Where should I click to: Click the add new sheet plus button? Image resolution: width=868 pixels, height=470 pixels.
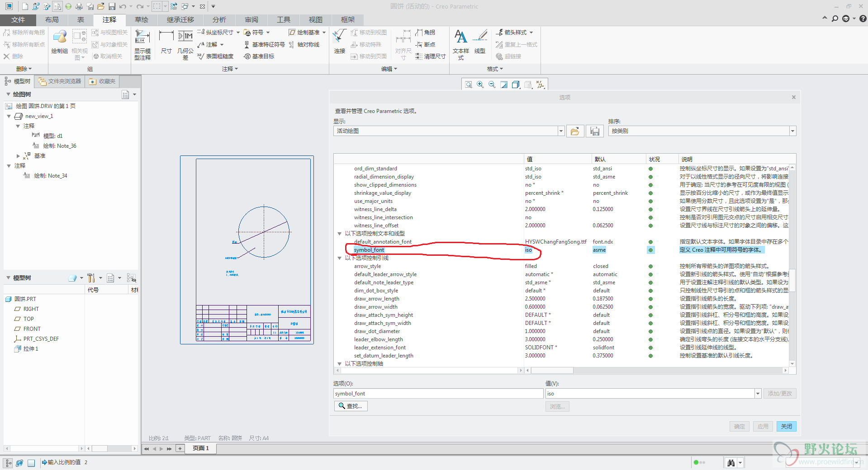tap(180, 448)
